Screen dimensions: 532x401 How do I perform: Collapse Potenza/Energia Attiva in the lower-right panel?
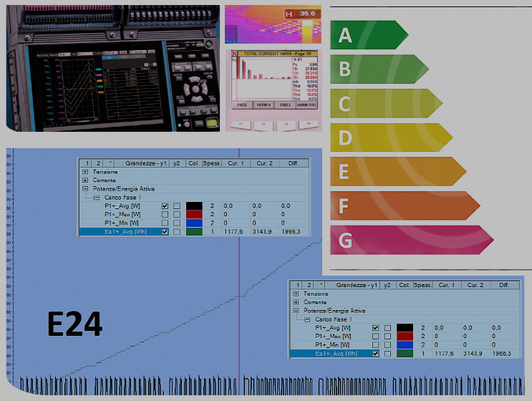pos(296,311)
